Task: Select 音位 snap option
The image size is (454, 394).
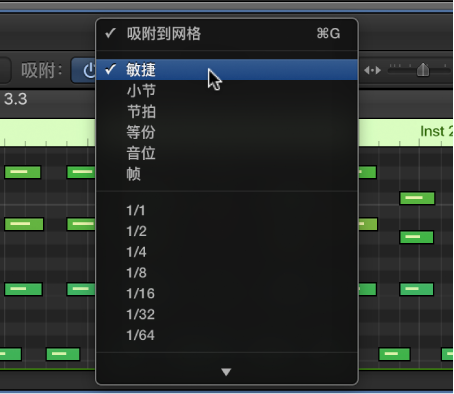Action: [x=227, y=153]
